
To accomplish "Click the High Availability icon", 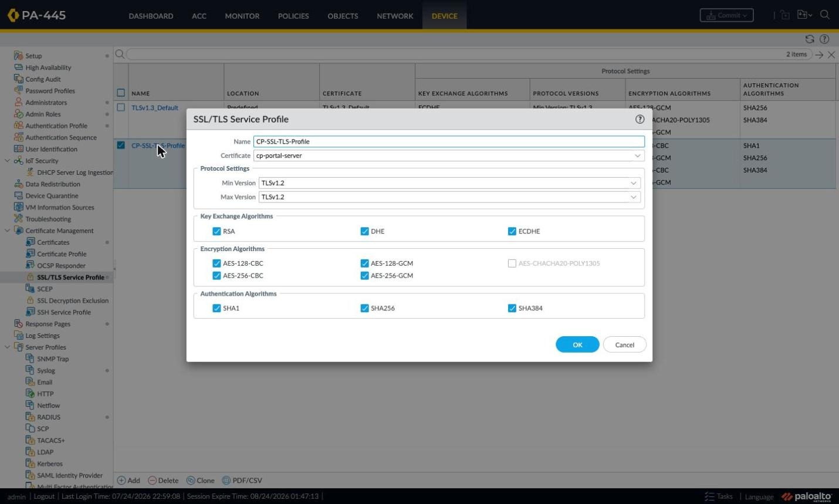I will click(x=18, y=67).
